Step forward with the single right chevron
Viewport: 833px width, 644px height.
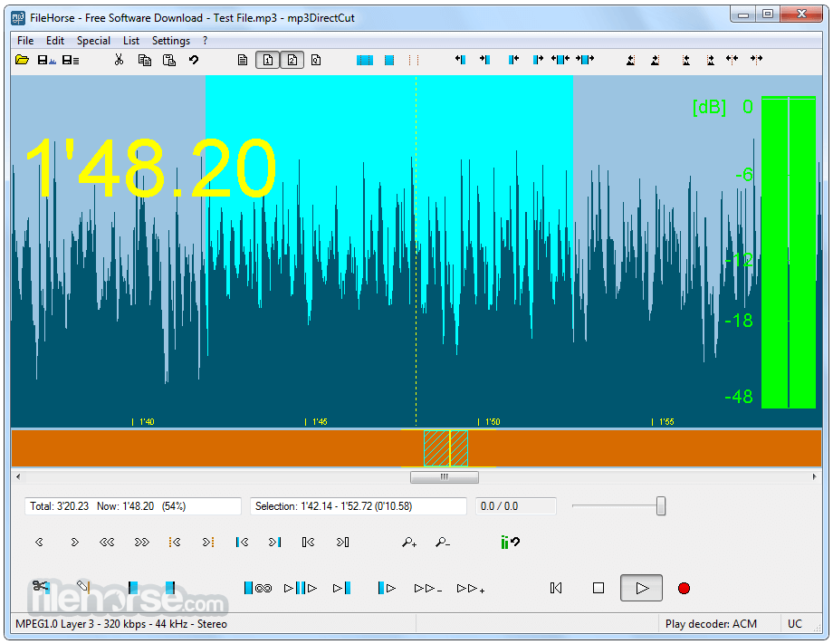[74, 542]
